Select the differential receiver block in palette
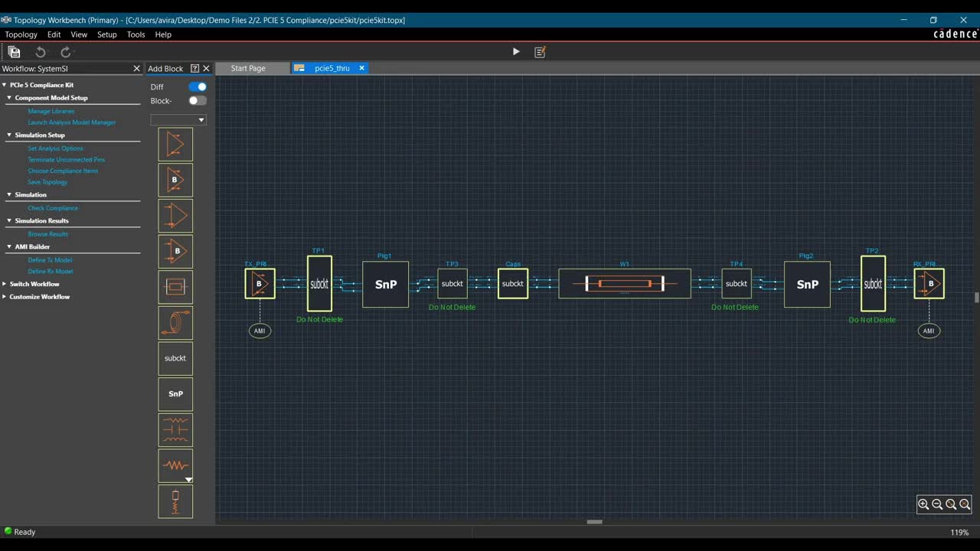Image resolution: width=980 pixels, height=551 pixels. click(x=175, y=216)
